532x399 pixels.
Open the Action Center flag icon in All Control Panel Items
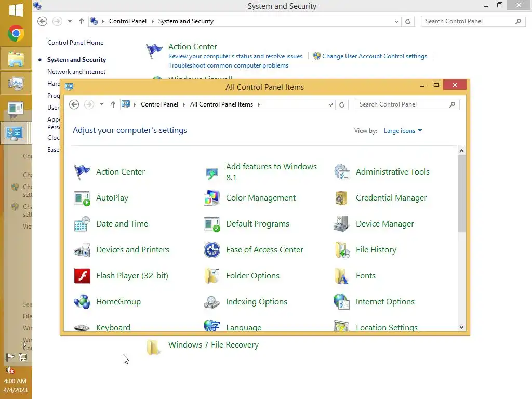82,171
